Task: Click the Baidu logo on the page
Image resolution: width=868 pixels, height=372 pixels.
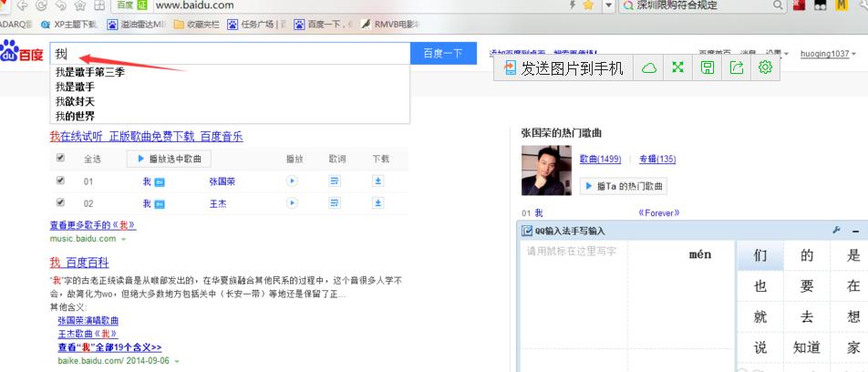Action: click(x=21, y=51)
